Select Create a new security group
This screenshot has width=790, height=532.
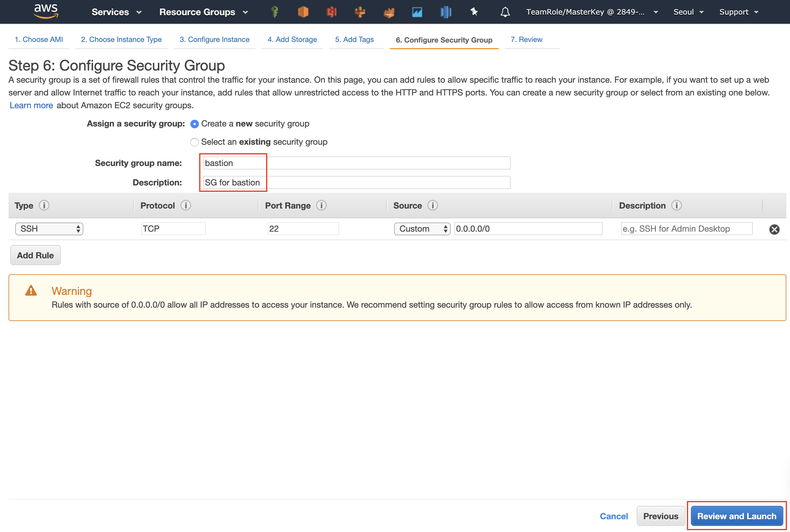point(194,124)
